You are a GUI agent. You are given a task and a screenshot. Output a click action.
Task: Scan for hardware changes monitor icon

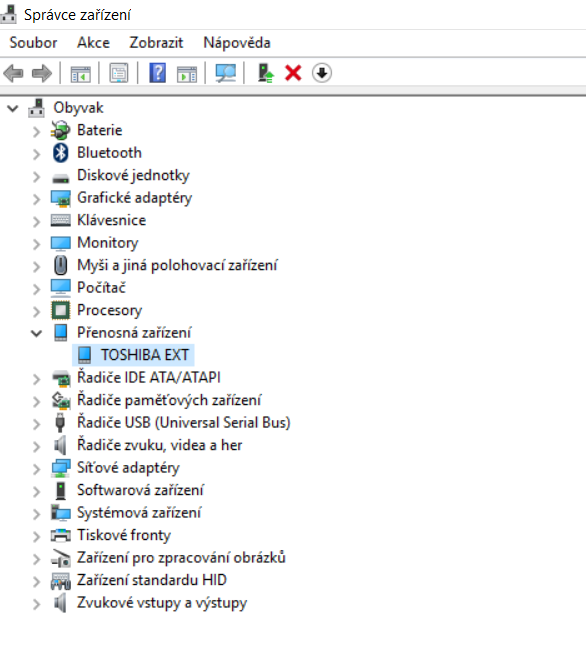coord(226,73)
